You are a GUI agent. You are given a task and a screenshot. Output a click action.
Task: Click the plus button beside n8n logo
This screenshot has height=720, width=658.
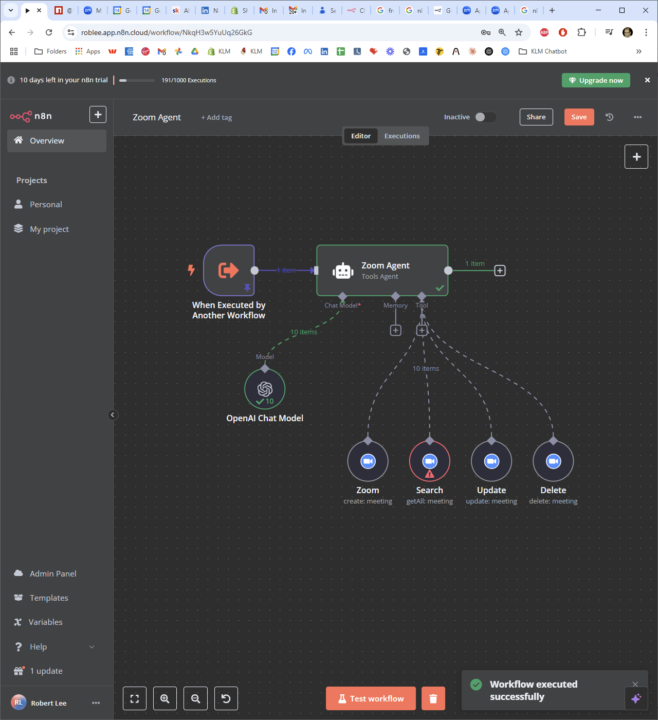coord(98,115)
